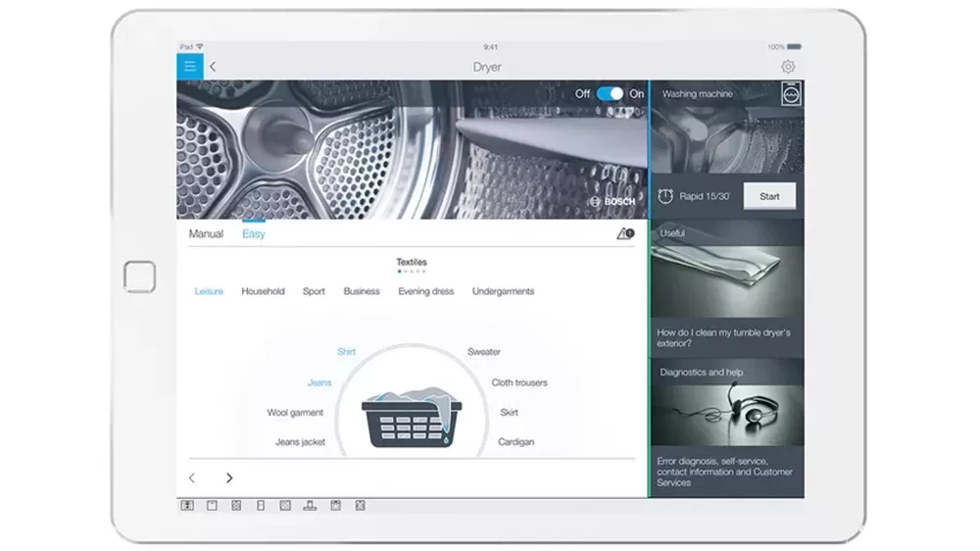This screenshot has height=551, width=980.
Task: Open the Diagnostics and help tile
Action: coord(727,428)
